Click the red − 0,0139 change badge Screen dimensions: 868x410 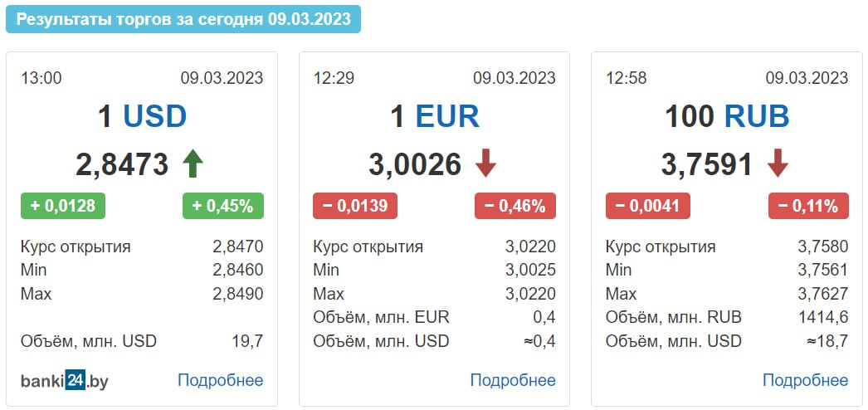(355, 206)
